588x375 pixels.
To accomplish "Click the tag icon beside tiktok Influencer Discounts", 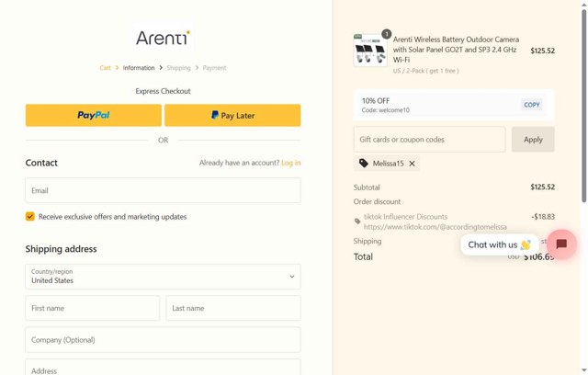I will pos(357,222).
